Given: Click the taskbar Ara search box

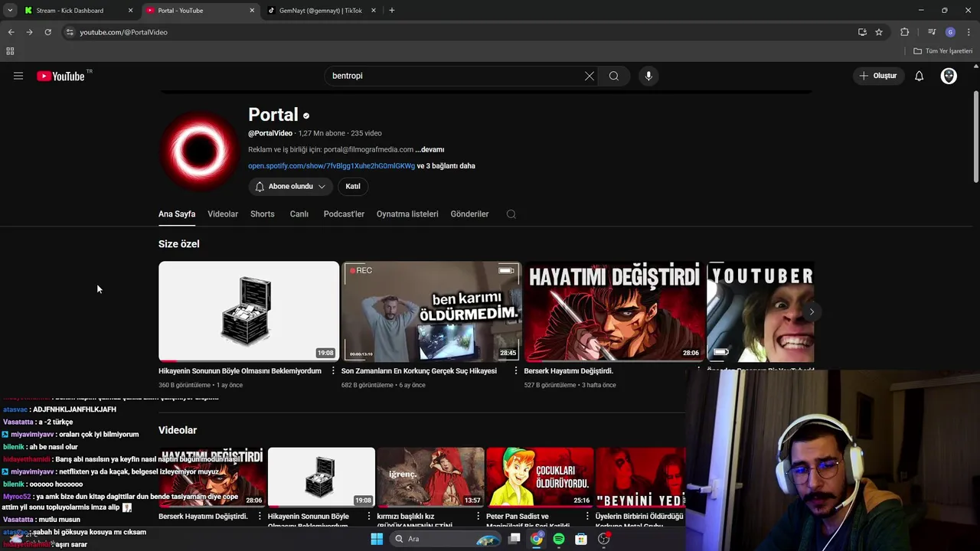Looking at the screenshot, I should click(447, 539).
